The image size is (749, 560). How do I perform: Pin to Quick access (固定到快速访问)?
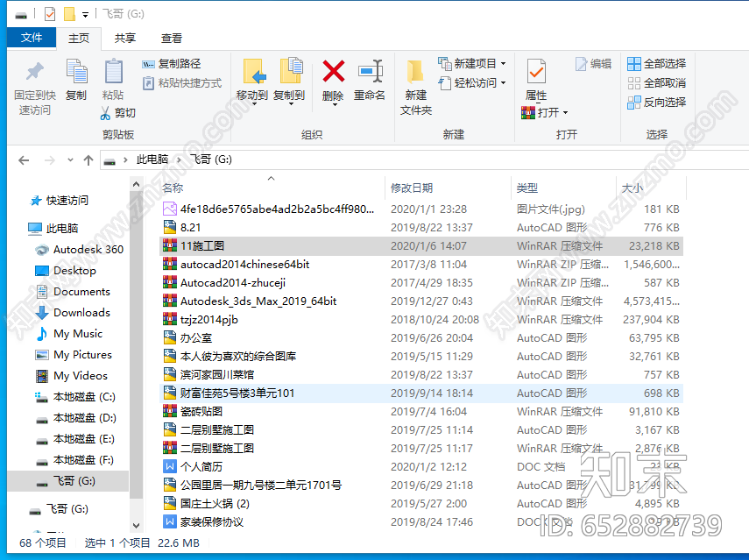coord(34,89)
